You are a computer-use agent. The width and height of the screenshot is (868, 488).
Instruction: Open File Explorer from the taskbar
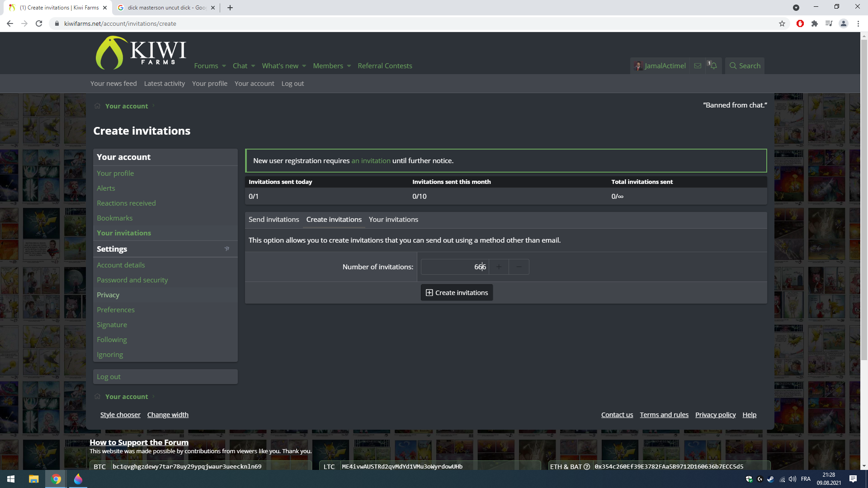click(x=33, y=479)
